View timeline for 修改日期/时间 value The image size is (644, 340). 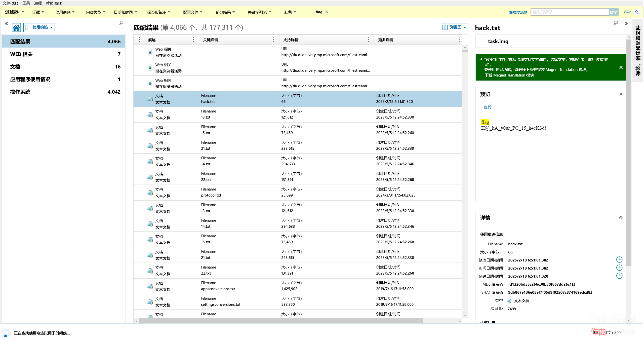click(x=619, y=260)
